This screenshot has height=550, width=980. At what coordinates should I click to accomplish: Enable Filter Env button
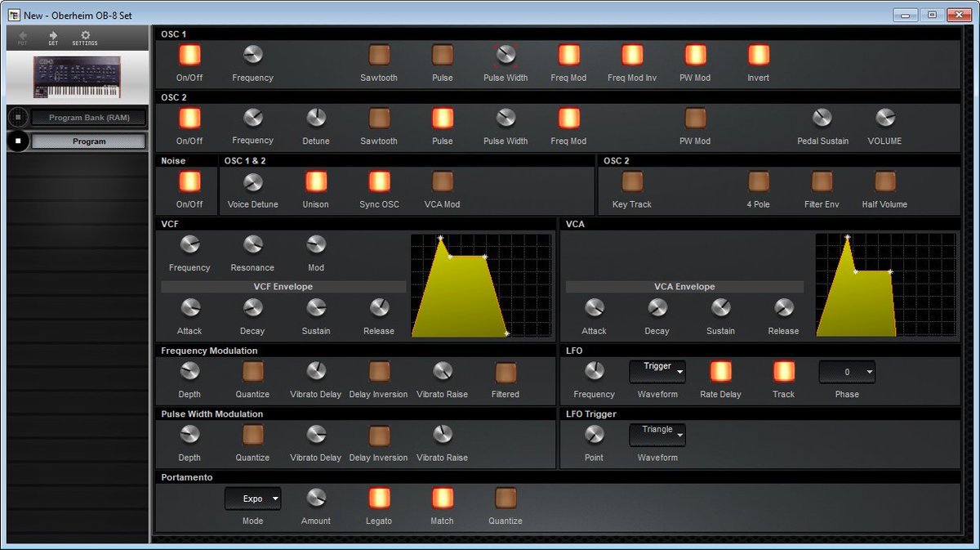click(x=822, y=181)
